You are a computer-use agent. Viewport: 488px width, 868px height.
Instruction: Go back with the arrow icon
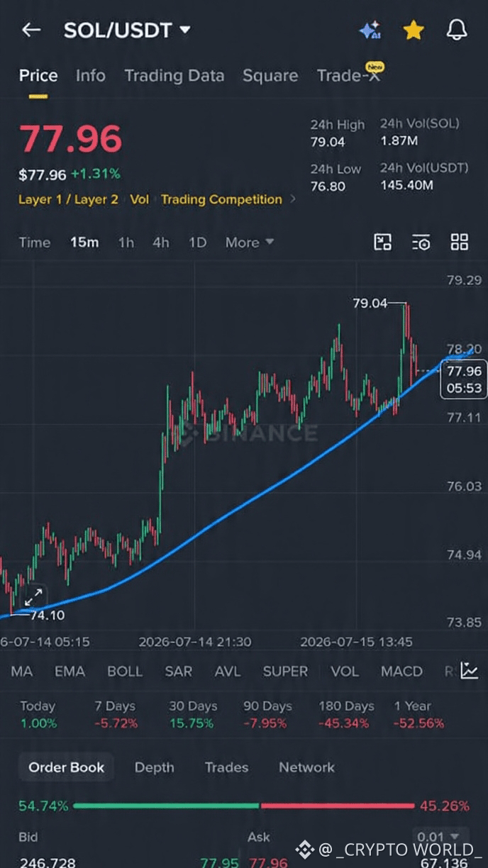(x=31, y=30)
